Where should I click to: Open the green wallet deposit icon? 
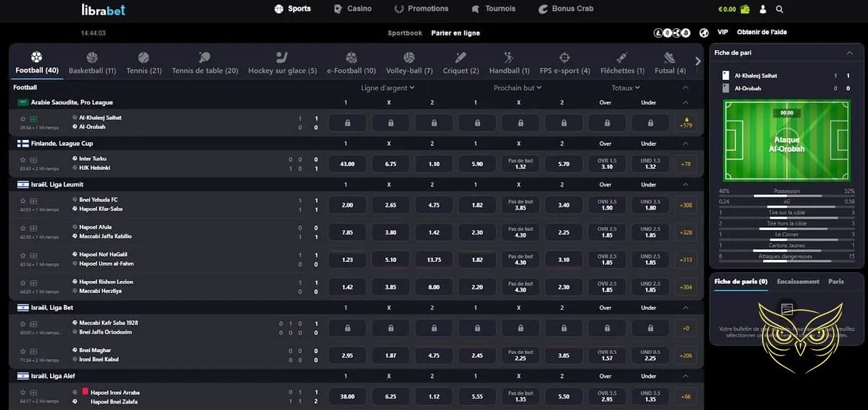click(745, 9)
